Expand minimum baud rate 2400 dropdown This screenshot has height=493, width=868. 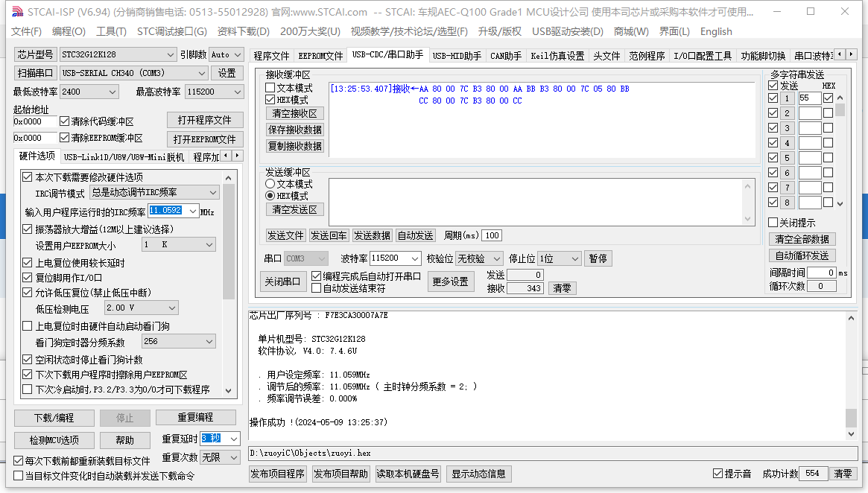click(113, 92)
